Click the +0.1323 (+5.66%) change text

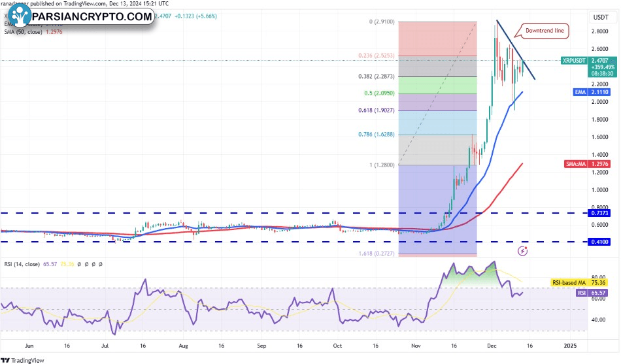click(x=195, y=16)
